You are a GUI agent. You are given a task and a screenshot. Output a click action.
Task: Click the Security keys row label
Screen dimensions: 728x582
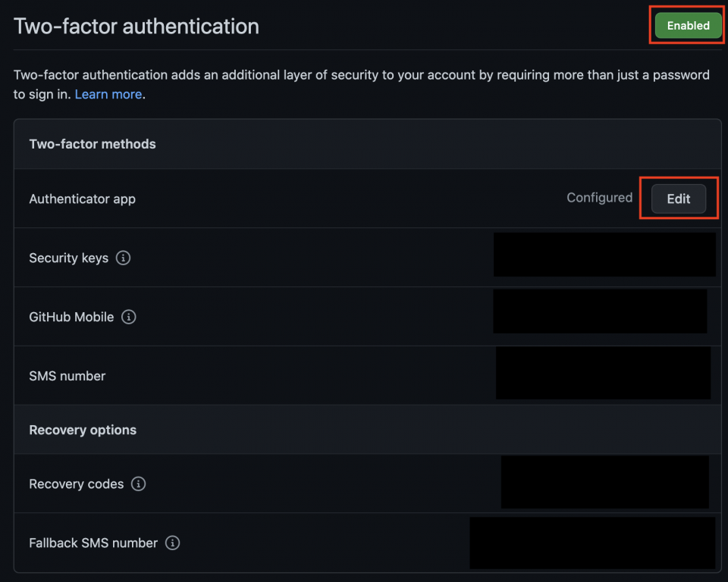pyautogui.click(x=69, y=258)
